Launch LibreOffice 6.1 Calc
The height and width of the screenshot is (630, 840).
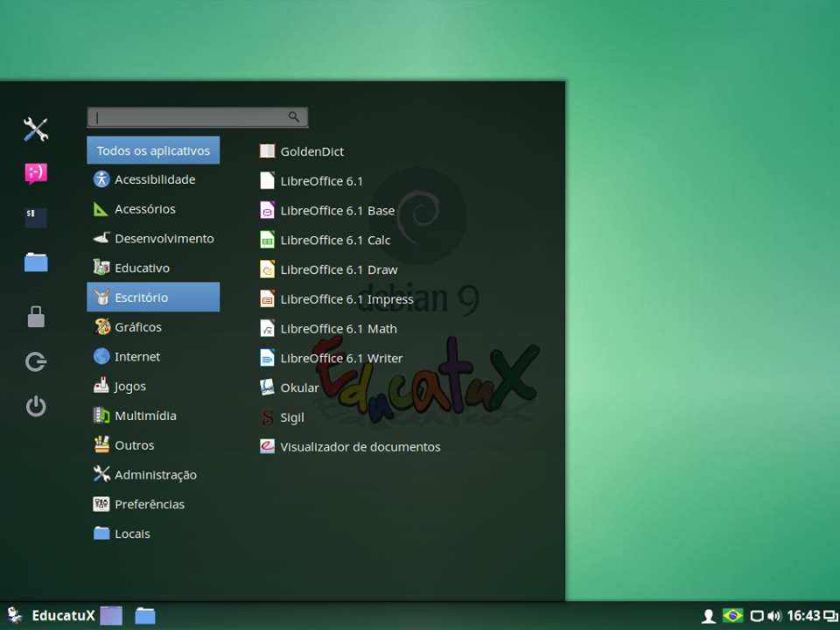(x=325, y=240)
